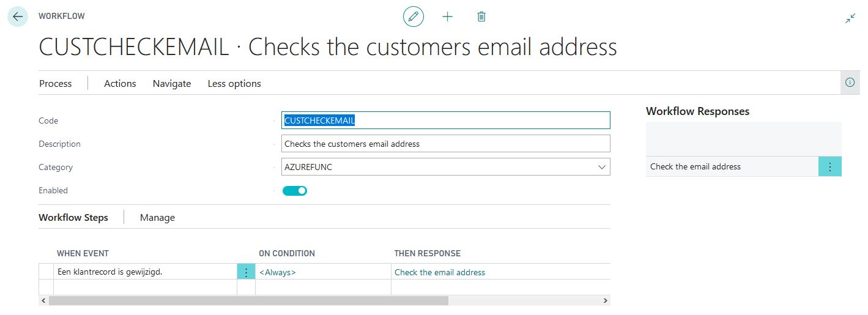Click the scrollbar right arrow

click(605, 301)
